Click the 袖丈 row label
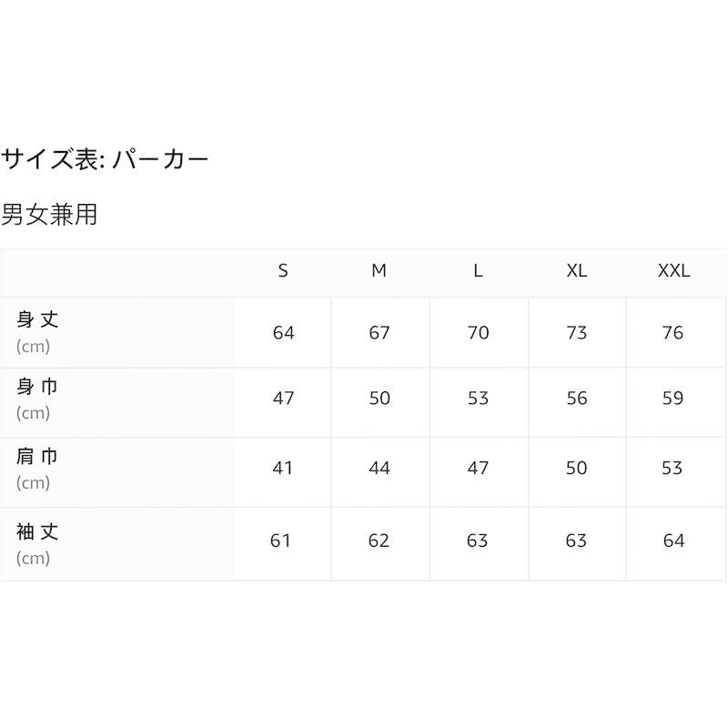The image size is (728, 728). 37,531
